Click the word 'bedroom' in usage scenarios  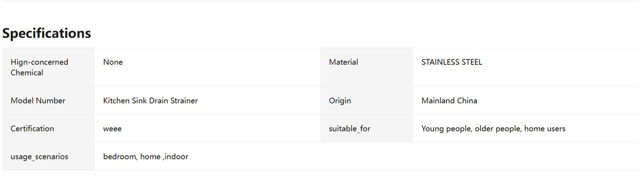point(120,157)
